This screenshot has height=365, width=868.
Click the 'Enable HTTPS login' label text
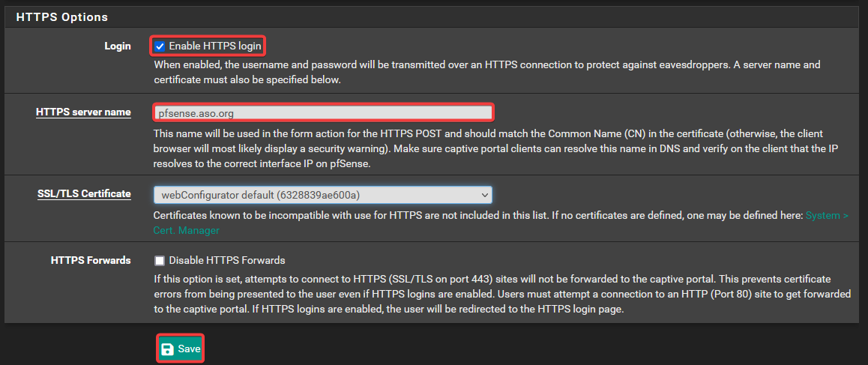(x=215, y=46)
